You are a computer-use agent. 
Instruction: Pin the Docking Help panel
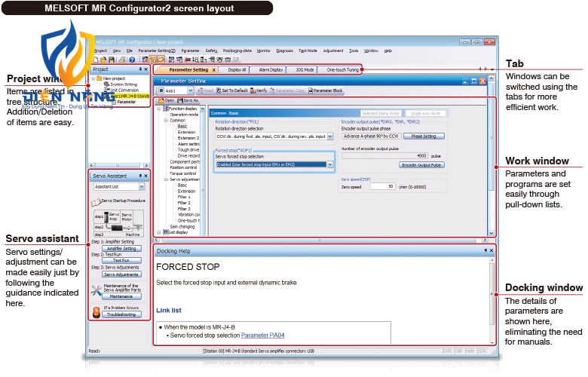485,250
